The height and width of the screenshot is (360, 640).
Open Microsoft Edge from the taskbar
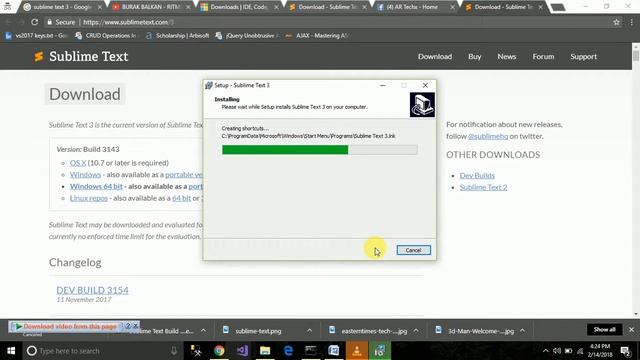click(x=288, y=351)
